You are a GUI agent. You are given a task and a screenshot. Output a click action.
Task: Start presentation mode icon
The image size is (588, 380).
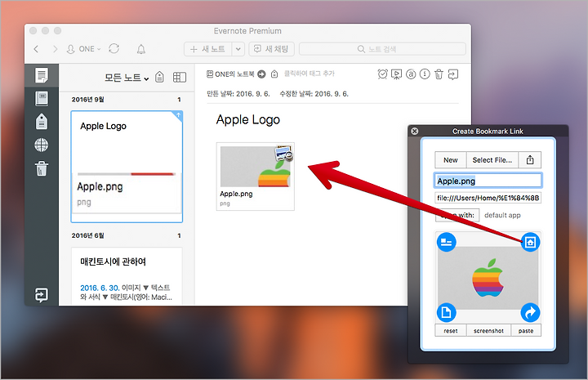point(396,74)
